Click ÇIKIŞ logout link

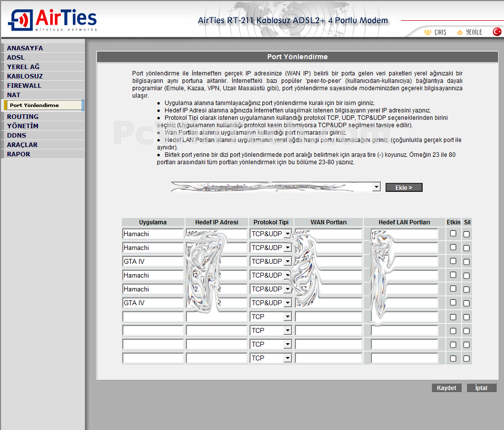(x=440, y=32)
